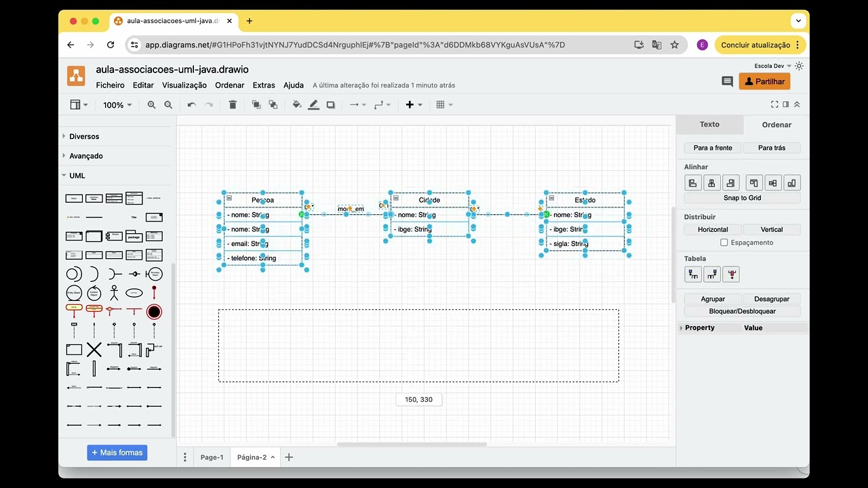Collapse the toolbar with double-chevron icon

pos(797,104)
